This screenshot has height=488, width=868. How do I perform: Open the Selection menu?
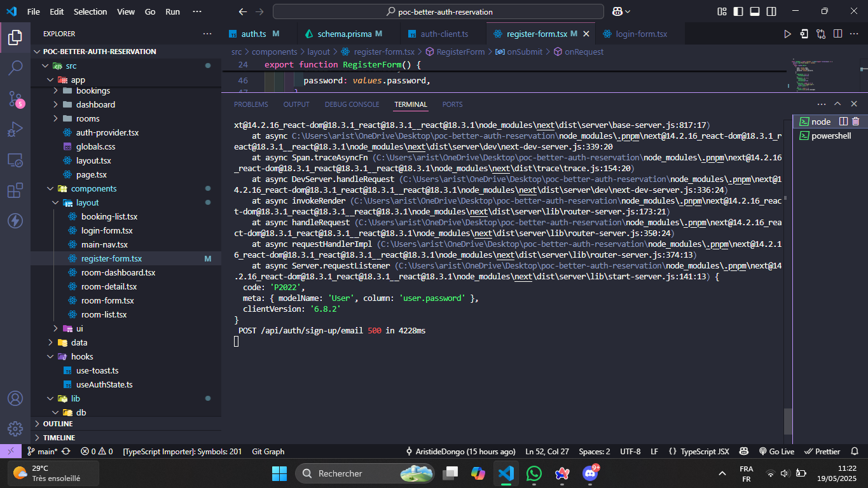pos(90,11)
